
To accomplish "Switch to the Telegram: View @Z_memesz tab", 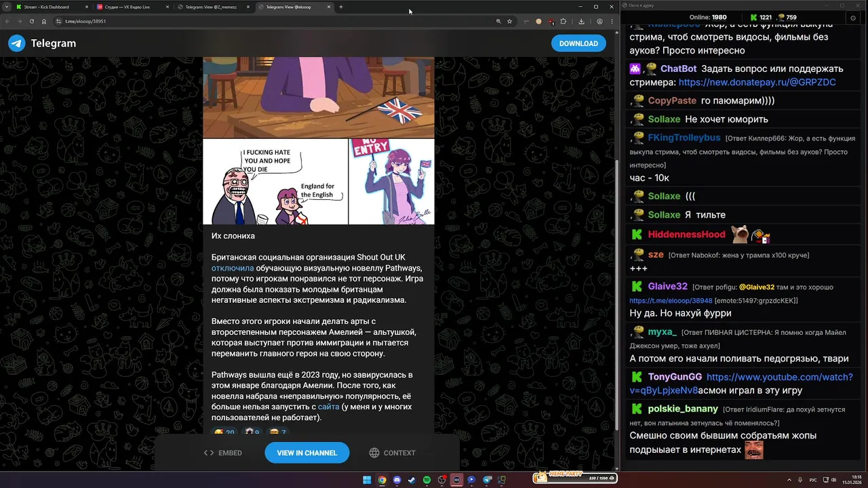I will pos(212,7).
